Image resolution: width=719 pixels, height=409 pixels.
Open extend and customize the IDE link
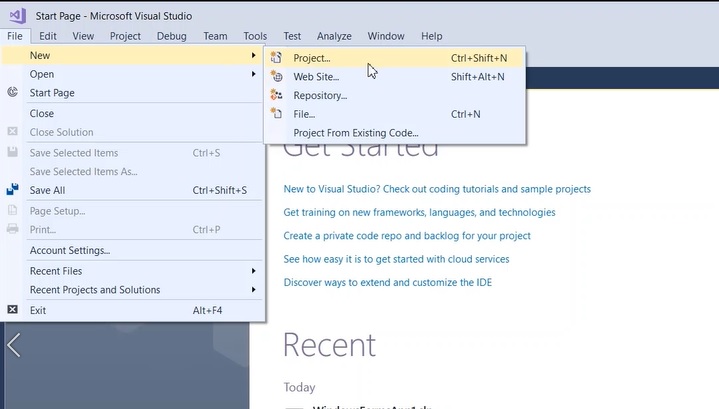pos(387,282)
